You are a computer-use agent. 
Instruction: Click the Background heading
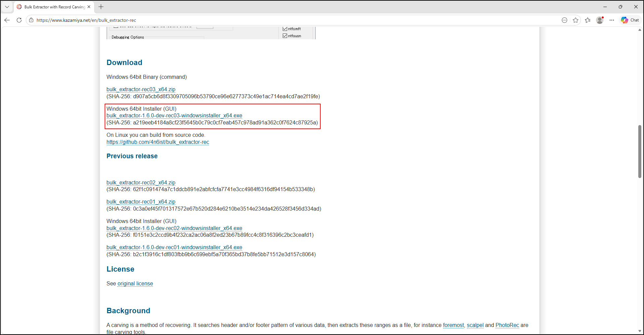pyautogui.click(x=128, y=311)
